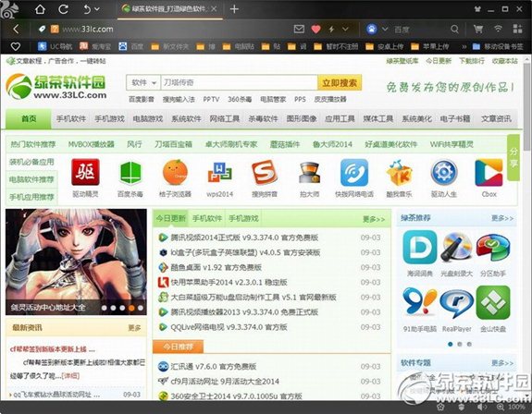
Task: Go back with the left arrow button
Action: point(16,30)
